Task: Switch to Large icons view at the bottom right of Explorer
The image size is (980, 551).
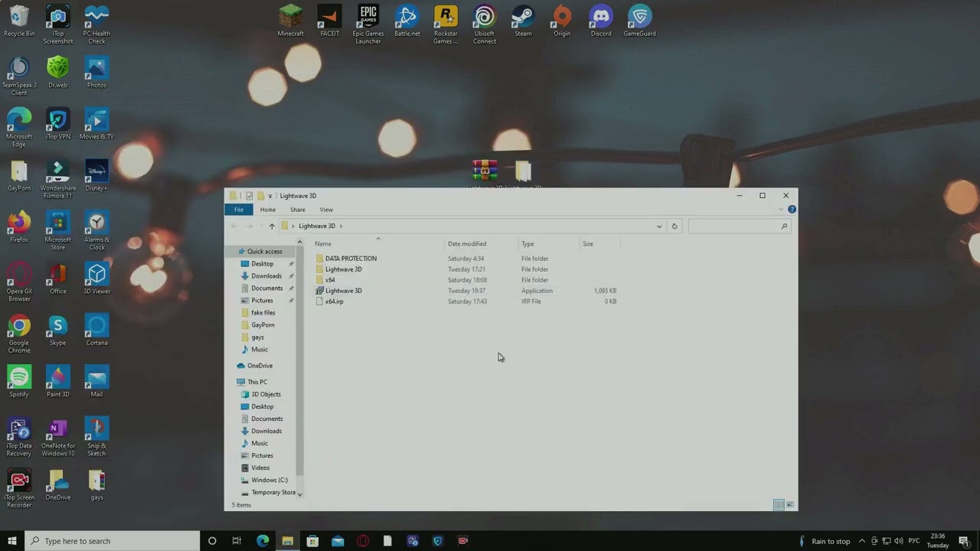Action: coord(790,505)
